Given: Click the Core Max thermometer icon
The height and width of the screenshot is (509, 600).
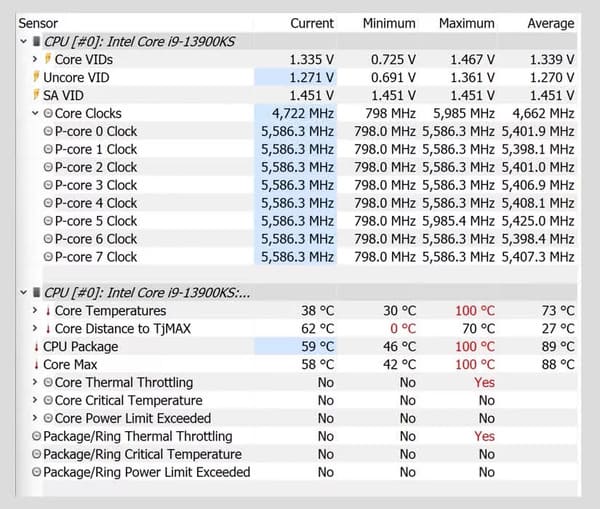Looking at the screenshot, I should (36, 365).
